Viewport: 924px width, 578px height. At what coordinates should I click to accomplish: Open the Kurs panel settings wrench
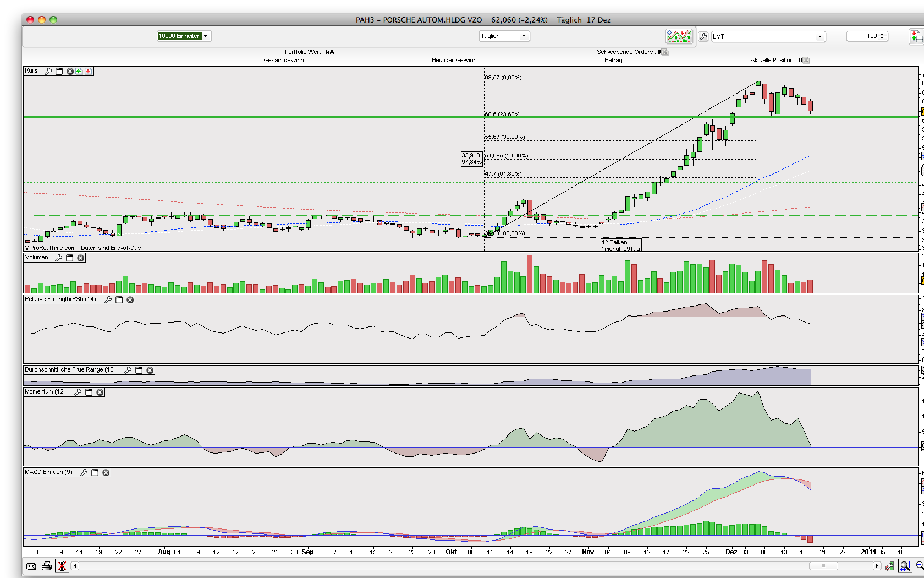tap(48, 71)
